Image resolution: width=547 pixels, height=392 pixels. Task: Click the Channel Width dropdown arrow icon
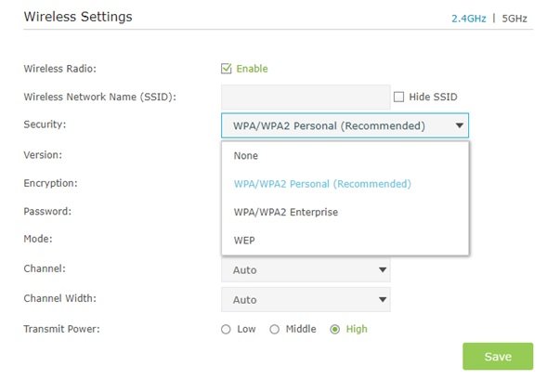pos(383,299)
